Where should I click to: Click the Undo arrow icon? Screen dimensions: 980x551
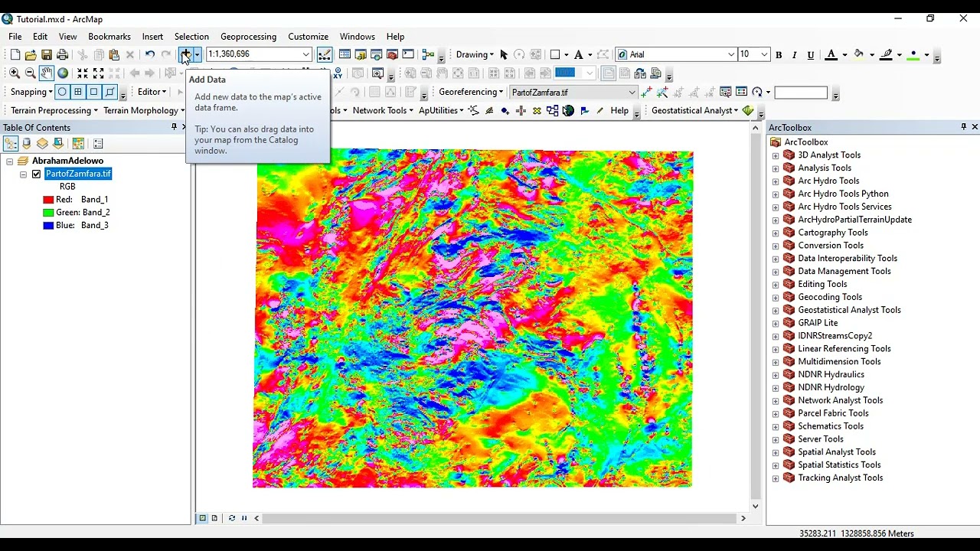click(150, 54)
